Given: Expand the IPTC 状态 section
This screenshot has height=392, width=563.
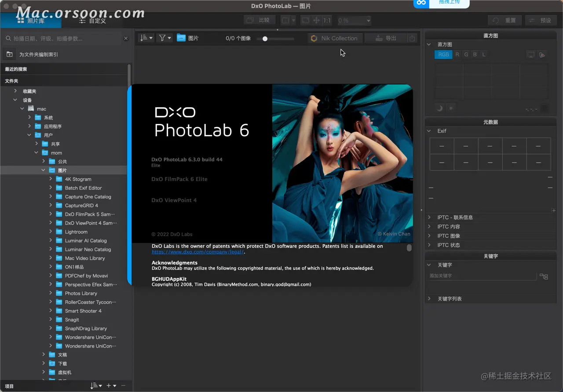Looking at the screenshot, I should click(429, 245).
